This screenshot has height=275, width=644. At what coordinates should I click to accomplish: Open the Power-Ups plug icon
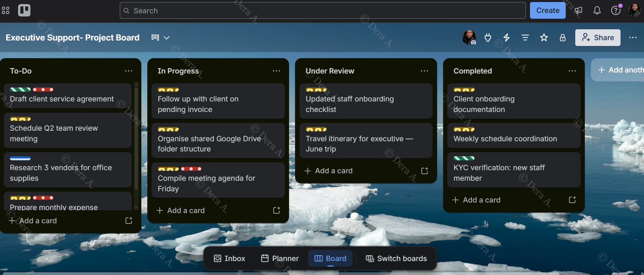point(488,37)
